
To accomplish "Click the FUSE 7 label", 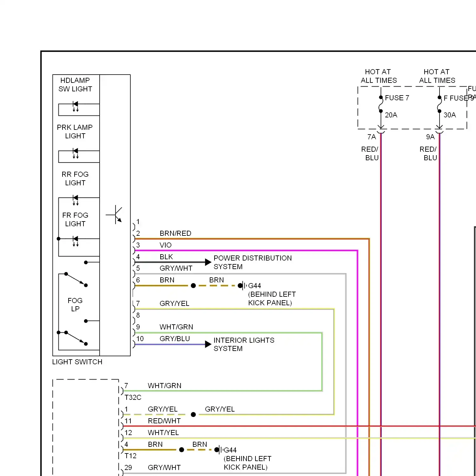I will [397, 98].
